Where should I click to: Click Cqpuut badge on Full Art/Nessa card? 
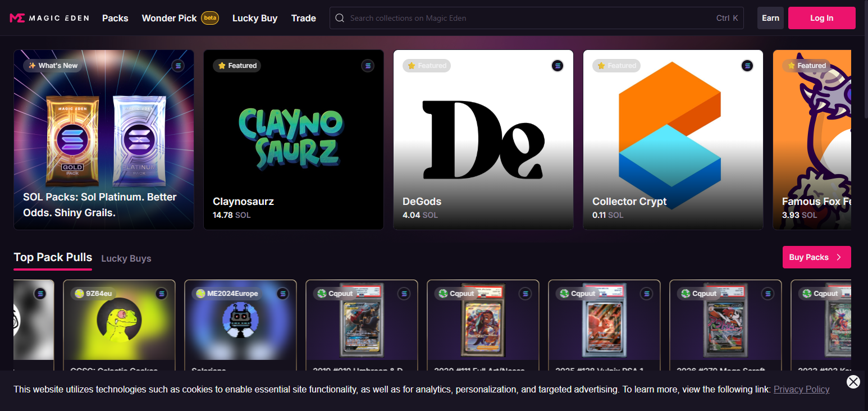click(456, 294)
